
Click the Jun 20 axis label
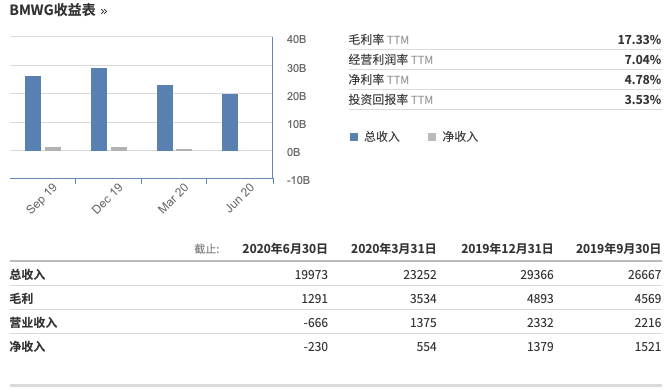click(x=240, y=198)
